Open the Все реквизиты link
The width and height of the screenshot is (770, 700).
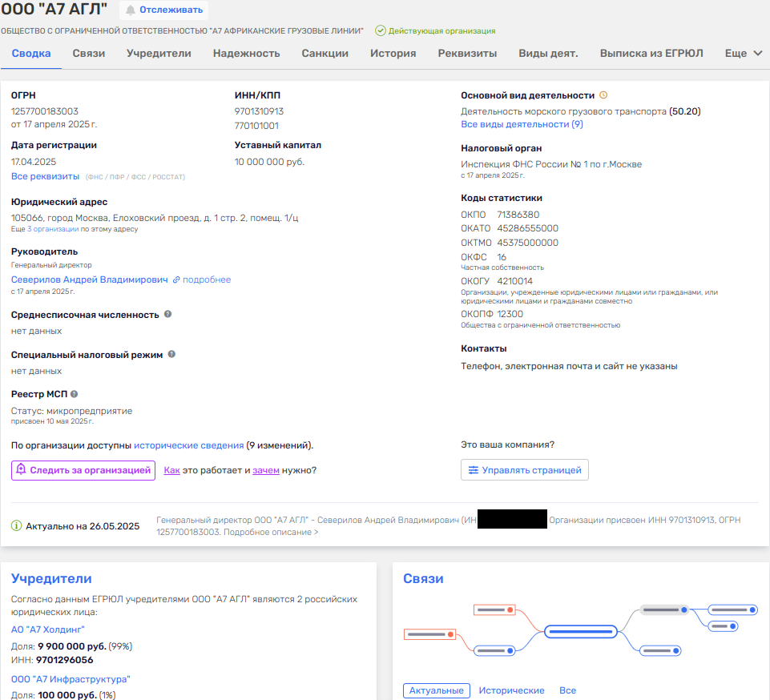coord(45,176)
